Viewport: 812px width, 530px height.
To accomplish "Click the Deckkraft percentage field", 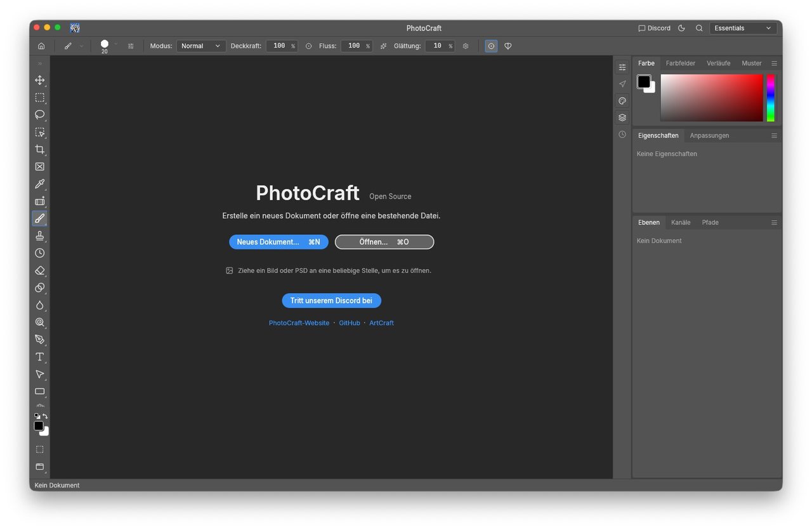I will (x=282, y=46).
